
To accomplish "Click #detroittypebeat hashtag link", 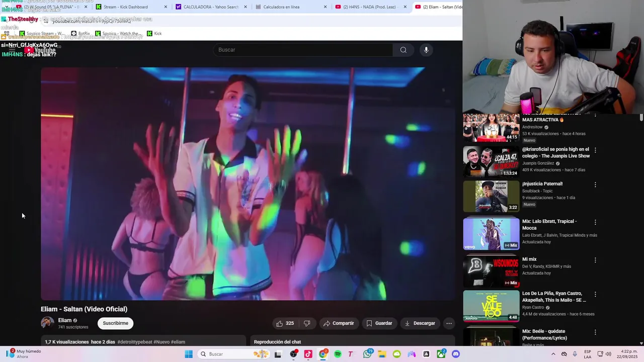I will pos(135,342).
